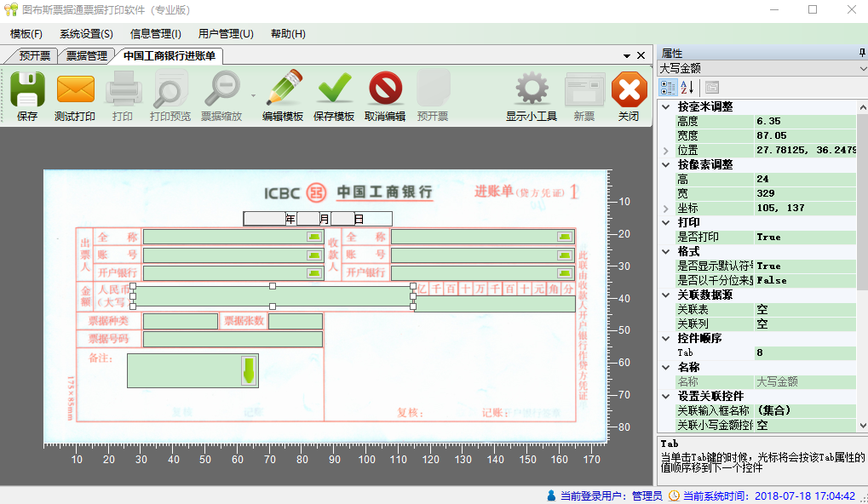Image resolution: width=868 pixels, height=504 pixels.
Task: Collapse the 按毫米调整 category
Action: (665, 106)
